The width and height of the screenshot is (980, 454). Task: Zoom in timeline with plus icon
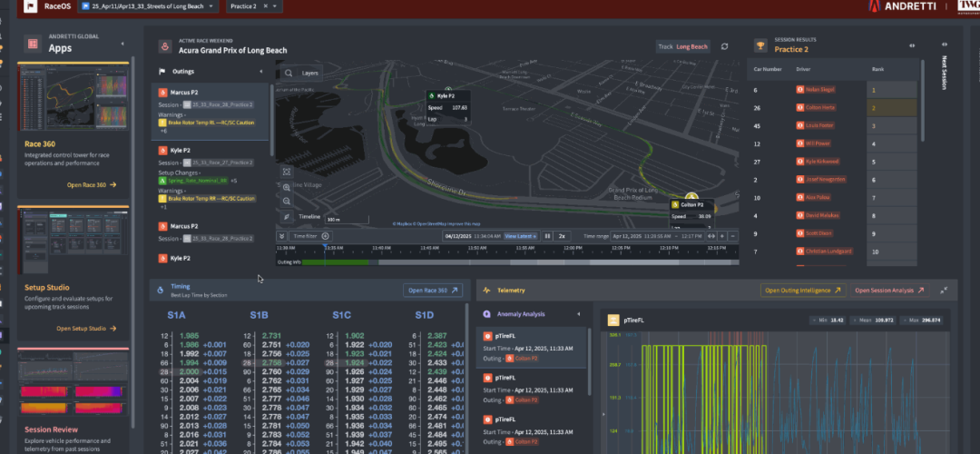(x=722, y=236)
